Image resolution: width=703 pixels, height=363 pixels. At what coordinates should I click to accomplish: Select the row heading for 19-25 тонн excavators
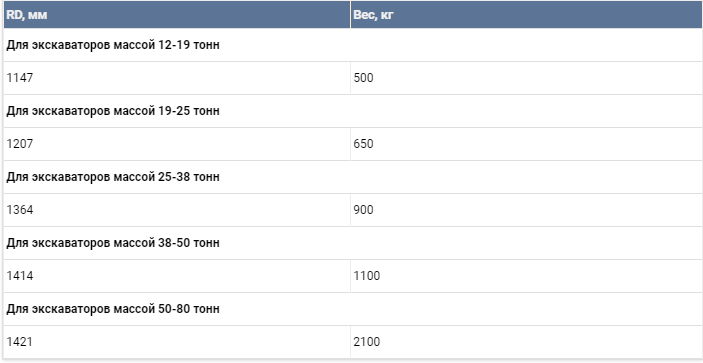pyautogui.click(x=352, y=111)
